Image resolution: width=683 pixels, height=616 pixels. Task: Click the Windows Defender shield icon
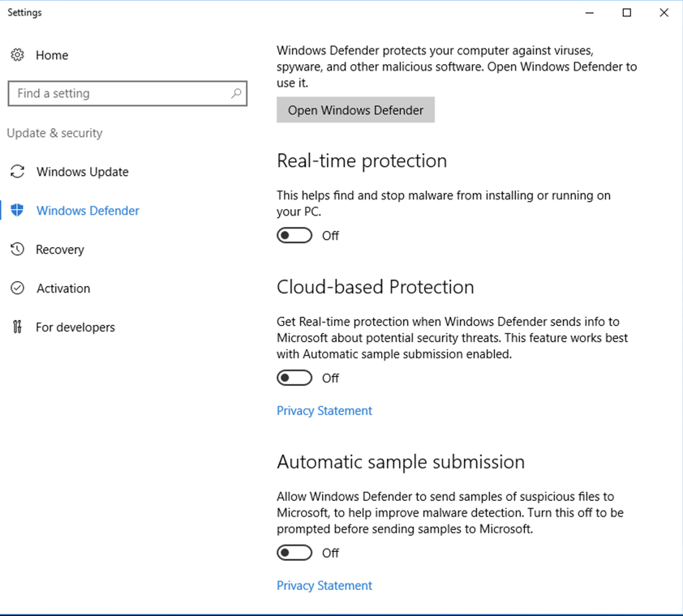[x=17, y=211]
